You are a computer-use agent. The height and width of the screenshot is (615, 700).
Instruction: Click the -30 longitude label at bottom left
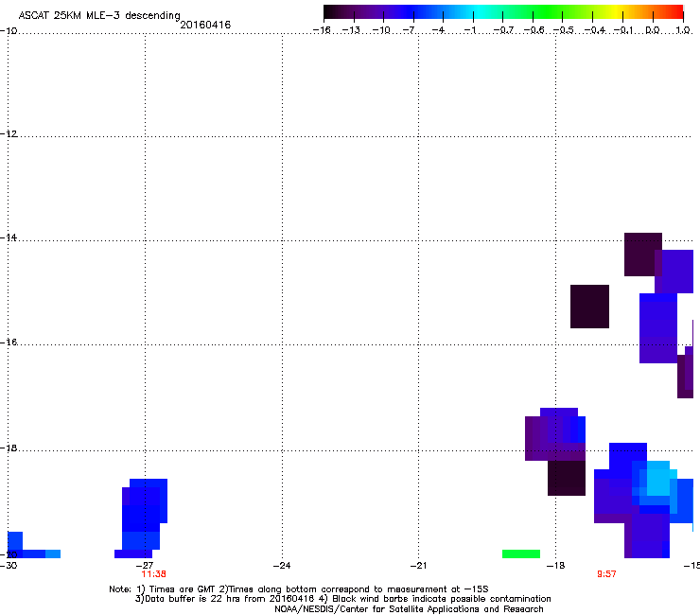point(9,566)
